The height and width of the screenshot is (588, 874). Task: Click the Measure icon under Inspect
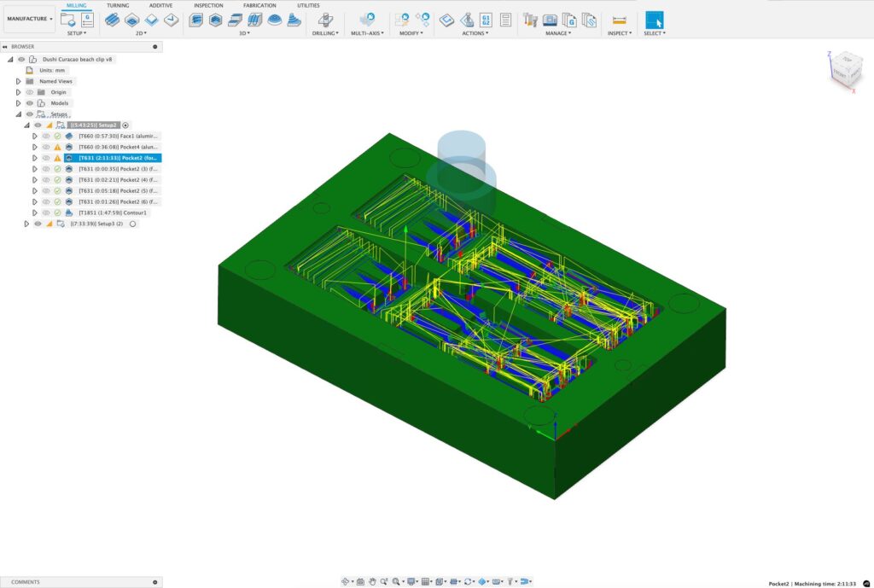(619, 20)
